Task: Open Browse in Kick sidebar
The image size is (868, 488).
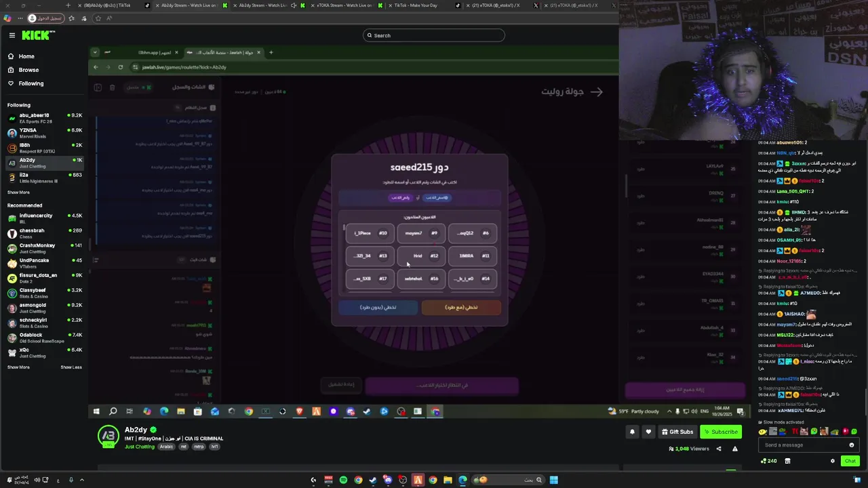Action: tap(28, 70)
